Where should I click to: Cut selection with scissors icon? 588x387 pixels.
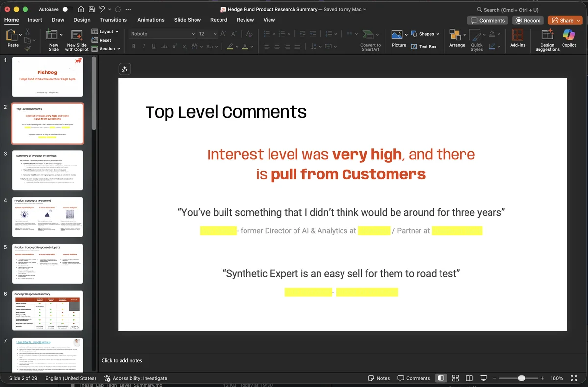pyautogui.click(x=28, y=31)
